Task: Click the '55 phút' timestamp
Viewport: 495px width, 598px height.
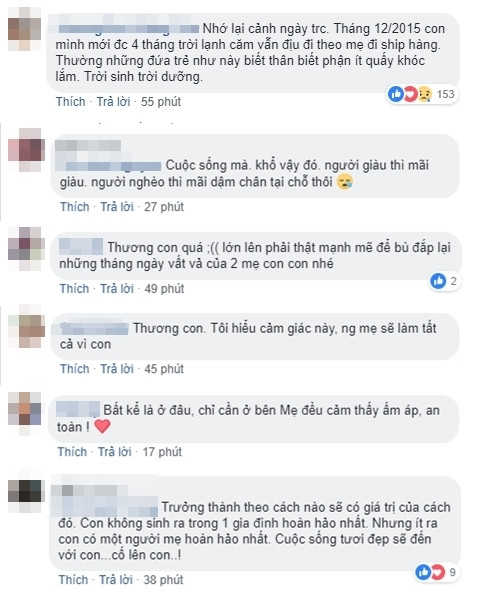Action: [x=161, y=102]
